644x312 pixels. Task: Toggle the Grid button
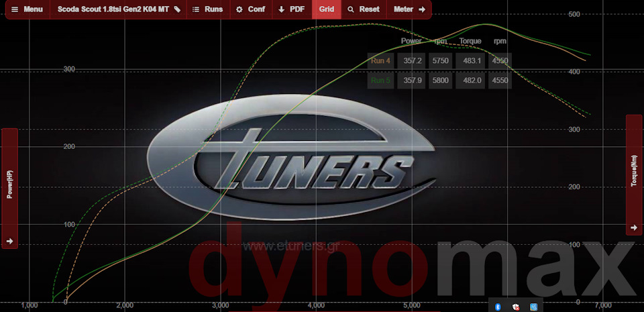tap(327, 9)
